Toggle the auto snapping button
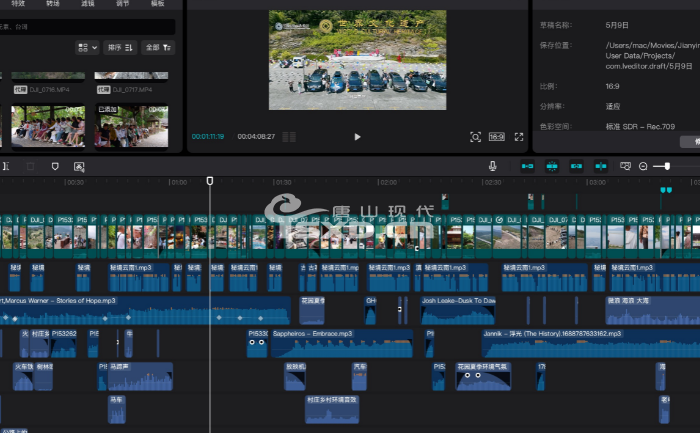 (551, 166)
